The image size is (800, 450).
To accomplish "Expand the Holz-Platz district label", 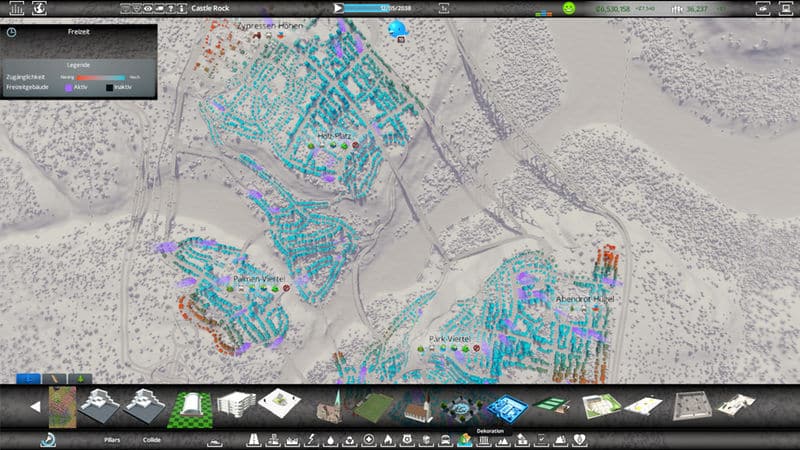I will tap(334, 136).
